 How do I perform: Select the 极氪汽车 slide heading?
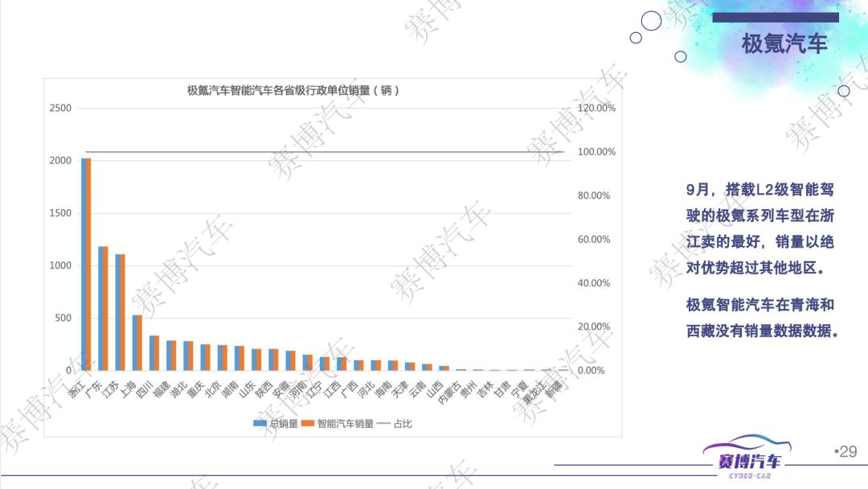784,43
